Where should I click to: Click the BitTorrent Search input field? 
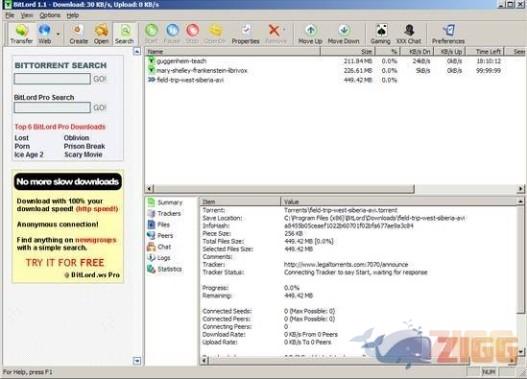52,79
